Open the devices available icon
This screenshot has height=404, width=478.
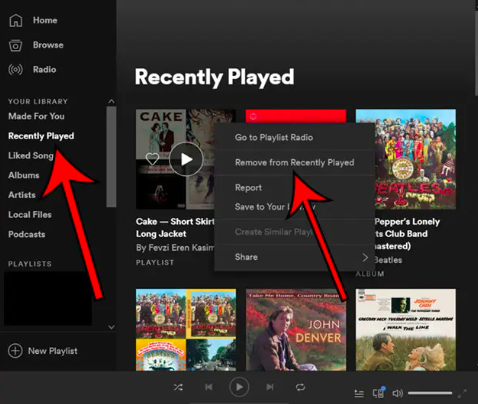pyautogui.click(x=378, y=393)
